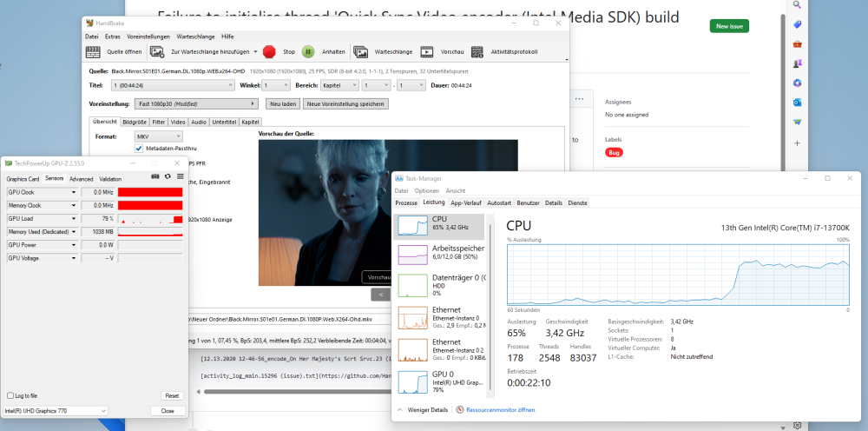The height and width of the screenshot is (431, 868).
Task: Switch to the Bildgröße tab
Action: pyautogui.click(x=135, y=122)
